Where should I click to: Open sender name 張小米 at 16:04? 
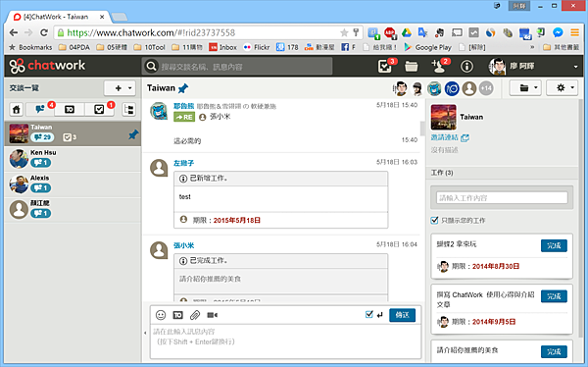(184, 245)
